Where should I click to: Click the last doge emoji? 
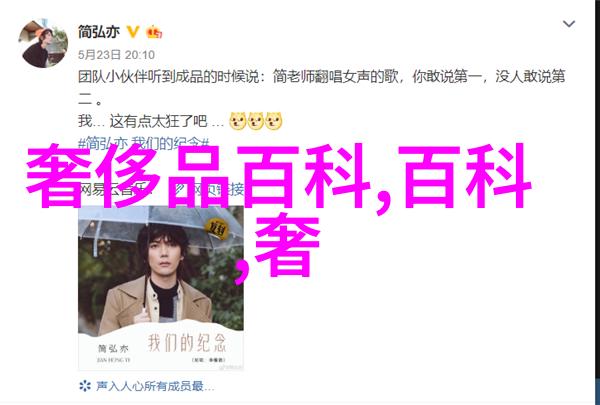[x=274, y=121]
